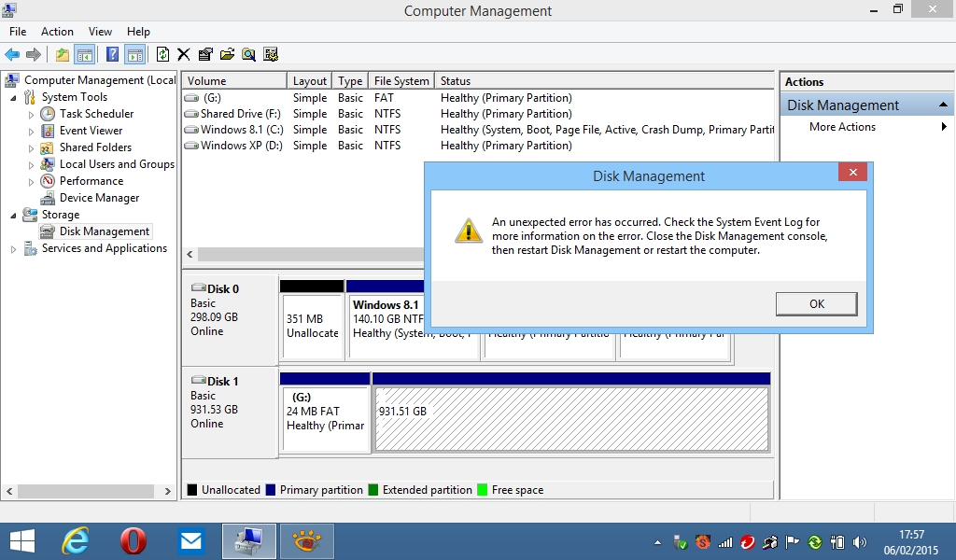
Task: Expand Local Users and Groups node
Action: tap(31, 164)
